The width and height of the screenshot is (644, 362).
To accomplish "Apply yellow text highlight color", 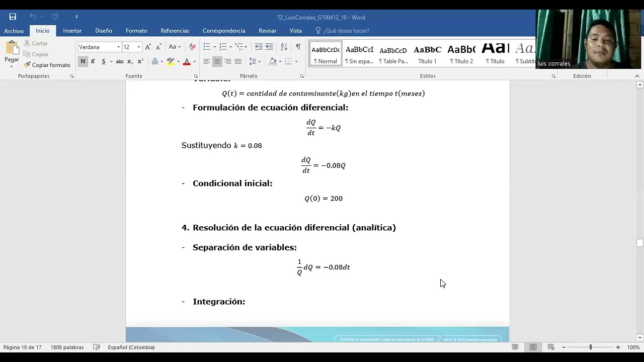I will pos(171,61).
